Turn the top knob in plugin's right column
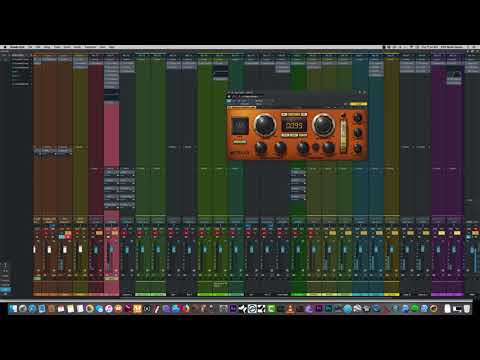 [358, 117]
